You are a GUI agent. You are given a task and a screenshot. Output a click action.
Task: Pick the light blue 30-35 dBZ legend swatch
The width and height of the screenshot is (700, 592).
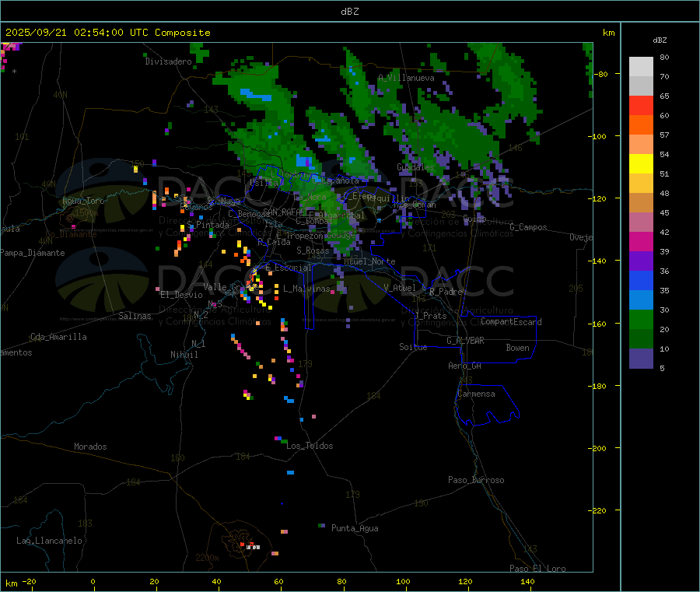641,300
